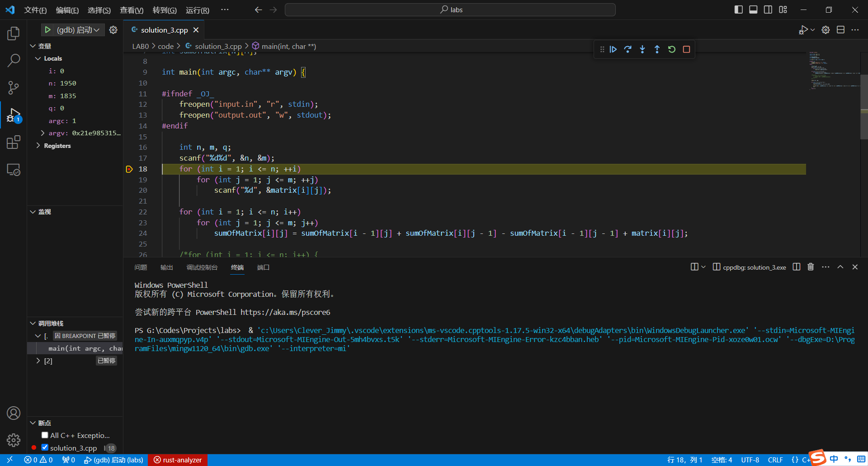Toggle the breakpoint on line 18 gutter

(x=129, y=169)
